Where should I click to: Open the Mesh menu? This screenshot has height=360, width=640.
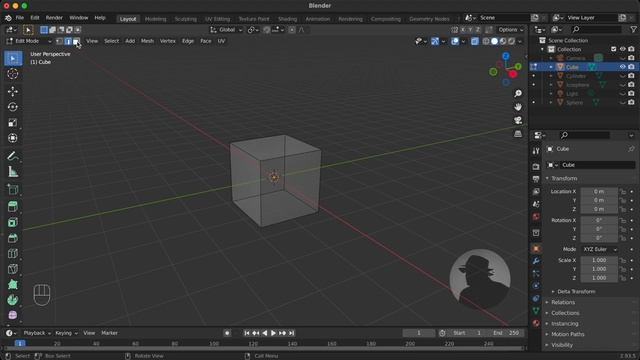click(147, 41)
